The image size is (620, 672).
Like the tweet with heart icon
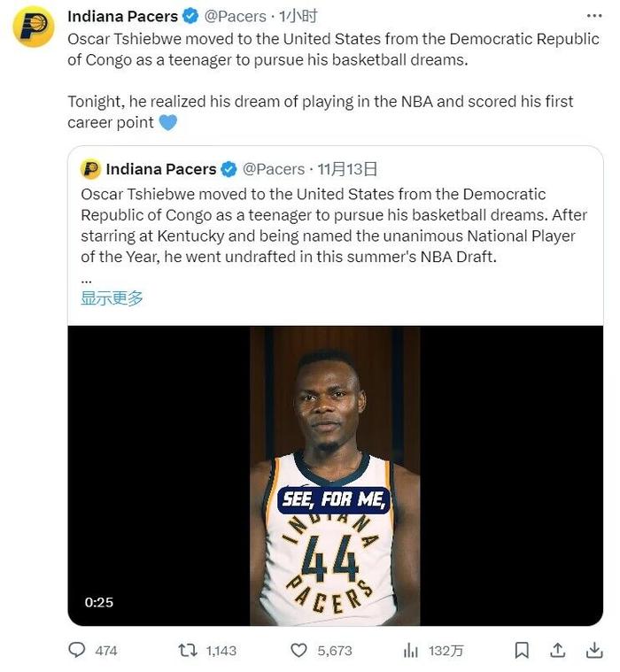click(298, 651)
